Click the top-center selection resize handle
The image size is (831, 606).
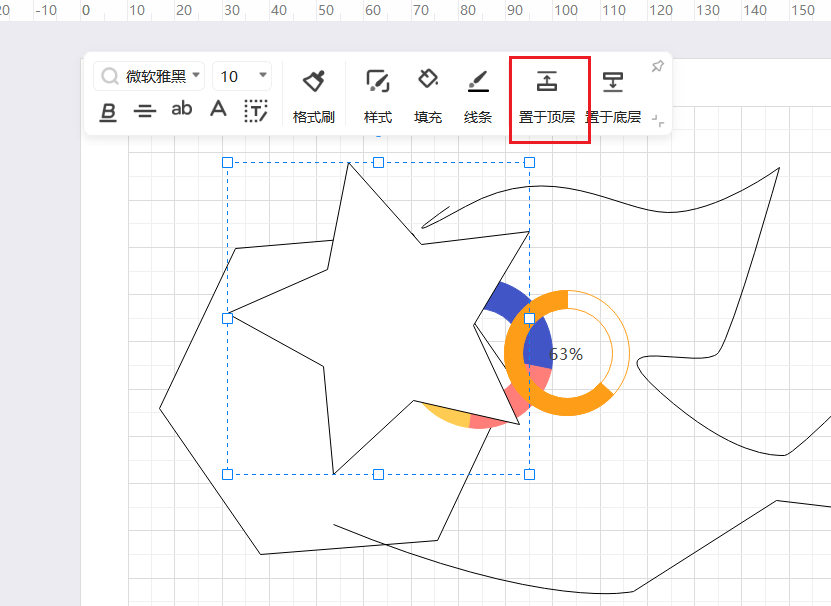click(x=378, y=162)
